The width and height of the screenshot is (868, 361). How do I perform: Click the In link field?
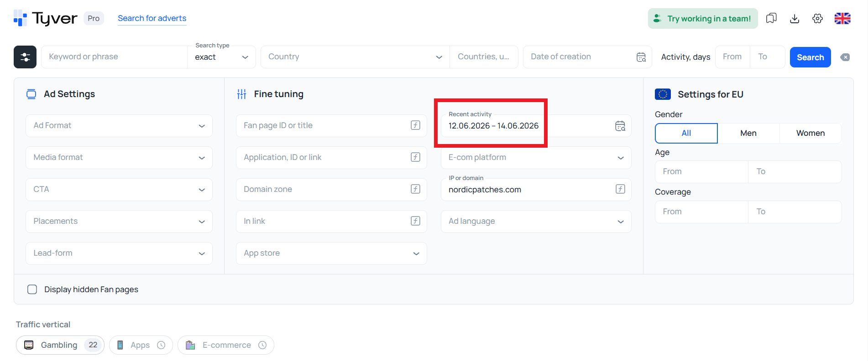(331, 222)
